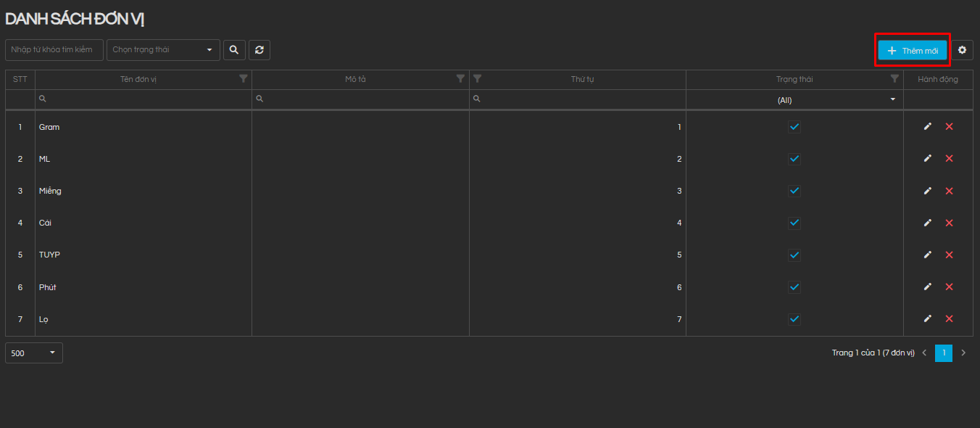
Task: Open the settings gear icon
Action: click(962, 50)
